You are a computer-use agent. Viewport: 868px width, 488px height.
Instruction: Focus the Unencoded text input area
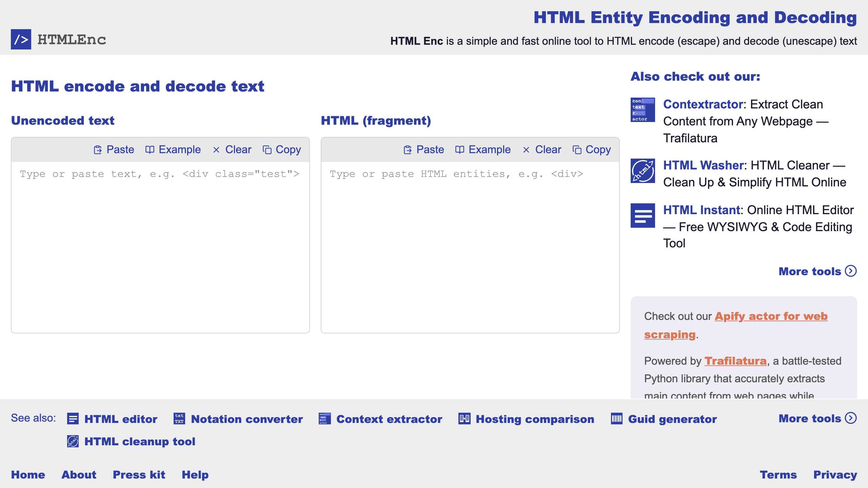[x=160, y=247]
